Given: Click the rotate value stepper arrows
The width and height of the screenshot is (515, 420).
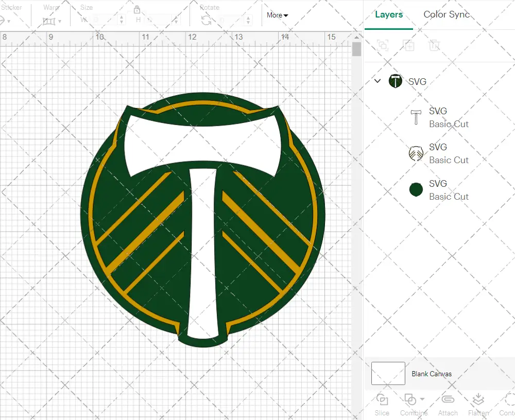Looking at the screenshot, I should 248,21.
